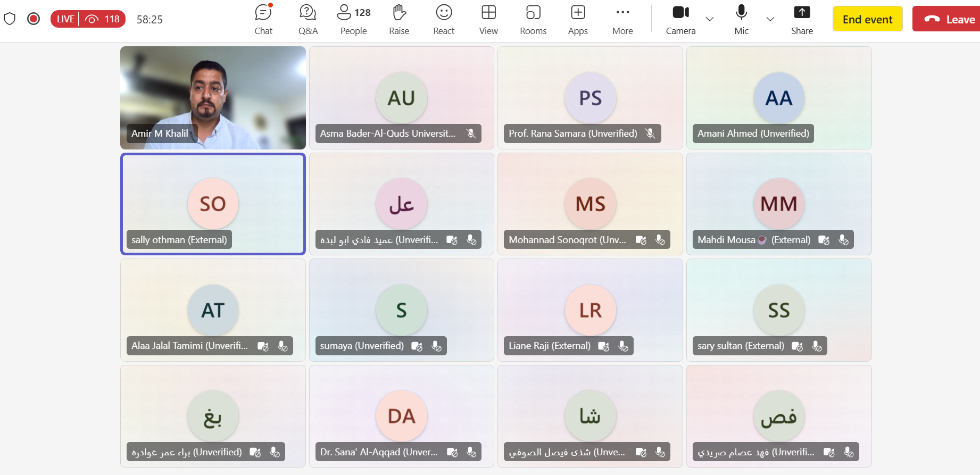Viewport: 980px width, 475px height.
Task: Open the Q&A panel
Action: tap(308, 20)
